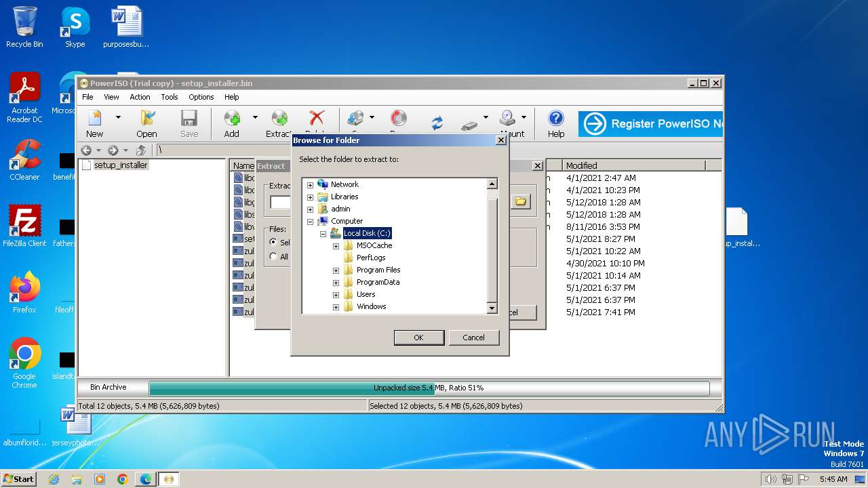Expand the Windows folder node
The width and height of the screenshot is (868, 488).
point(336,306)
